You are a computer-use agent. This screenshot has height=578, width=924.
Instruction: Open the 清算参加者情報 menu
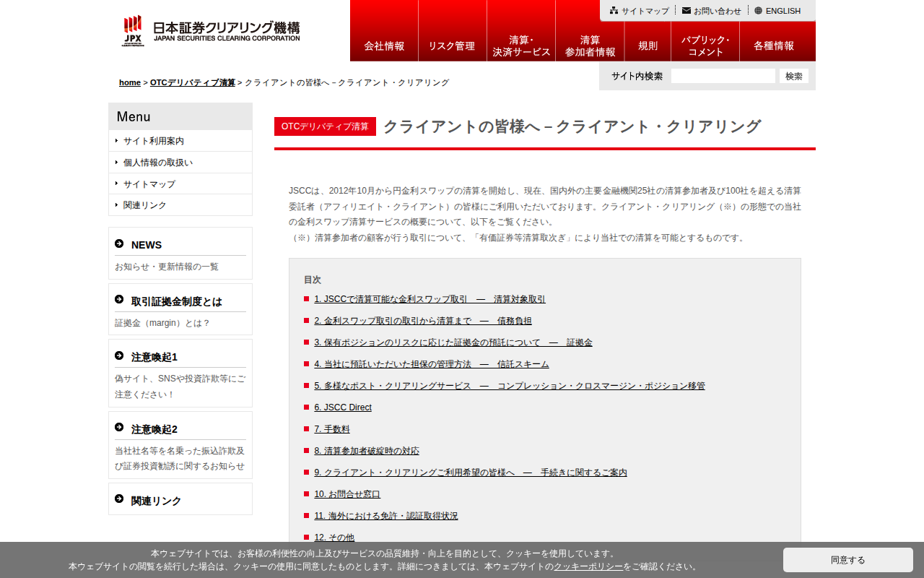coord(590,41)
